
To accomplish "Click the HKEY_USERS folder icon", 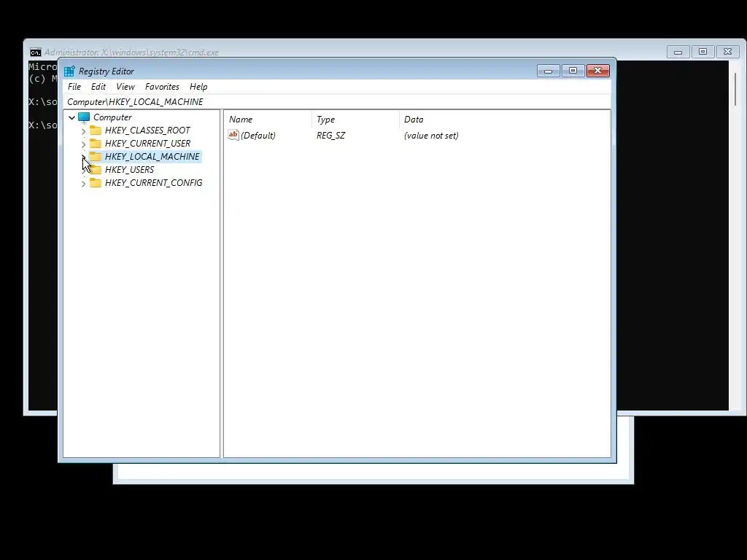I will pos(96,169).
